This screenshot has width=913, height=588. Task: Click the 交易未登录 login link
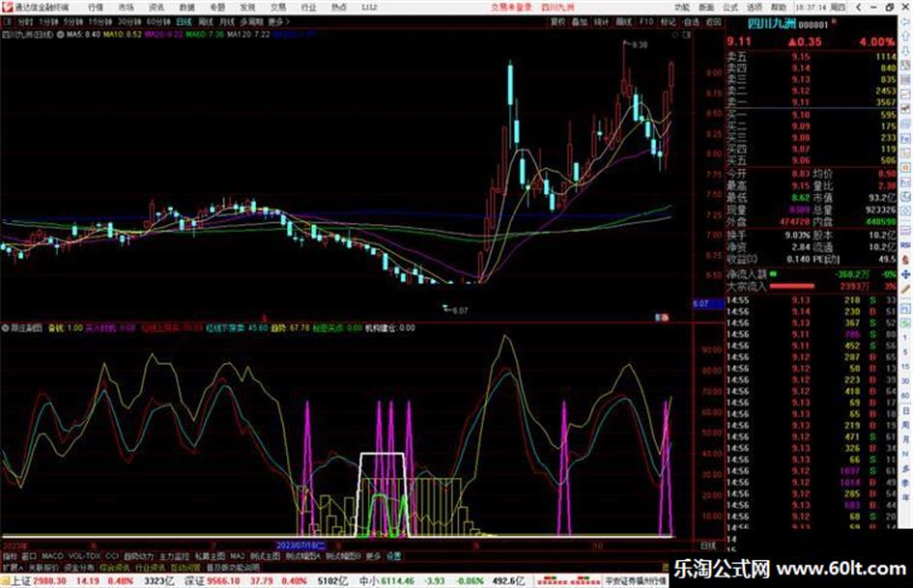pos(511,7)
